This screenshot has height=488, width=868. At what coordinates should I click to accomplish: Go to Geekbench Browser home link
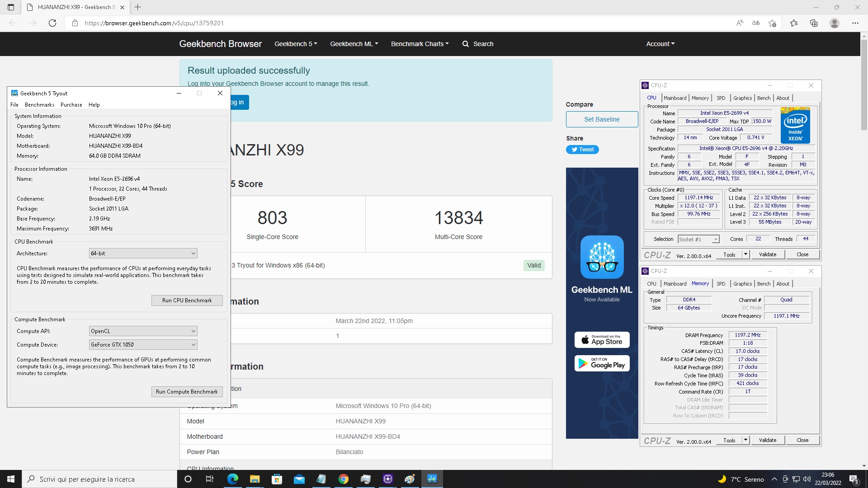click(220, 44)
